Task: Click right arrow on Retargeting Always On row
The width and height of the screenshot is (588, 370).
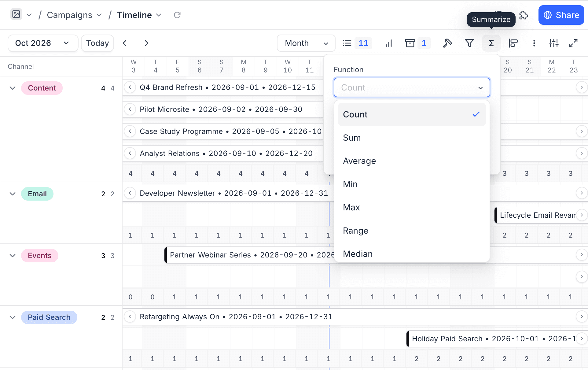Action: point(581,317)
